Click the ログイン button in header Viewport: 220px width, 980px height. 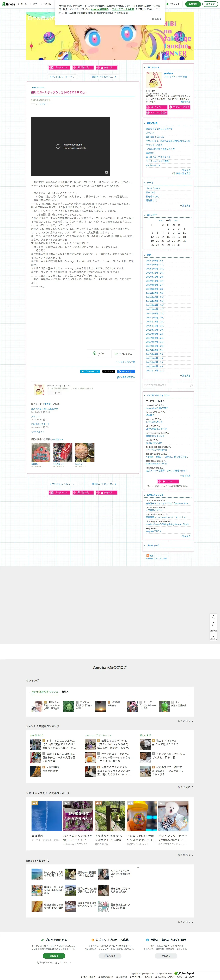pos(210,4)
